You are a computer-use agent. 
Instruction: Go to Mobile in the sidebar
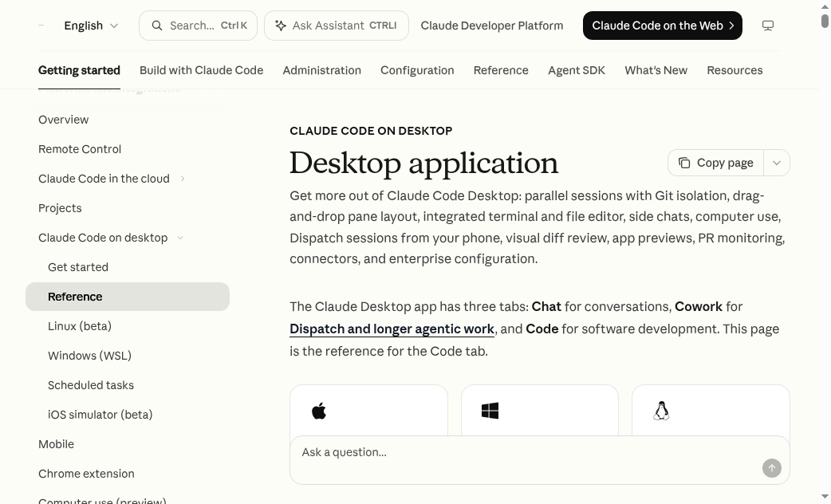pyautogui.click(x=127, y=444)
